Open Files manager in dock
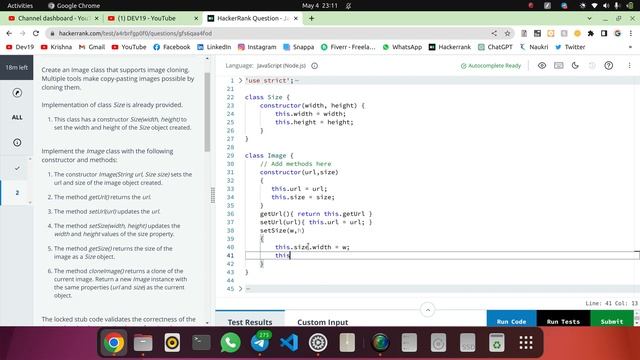640x360 pixels. click(x=143, y=342)
